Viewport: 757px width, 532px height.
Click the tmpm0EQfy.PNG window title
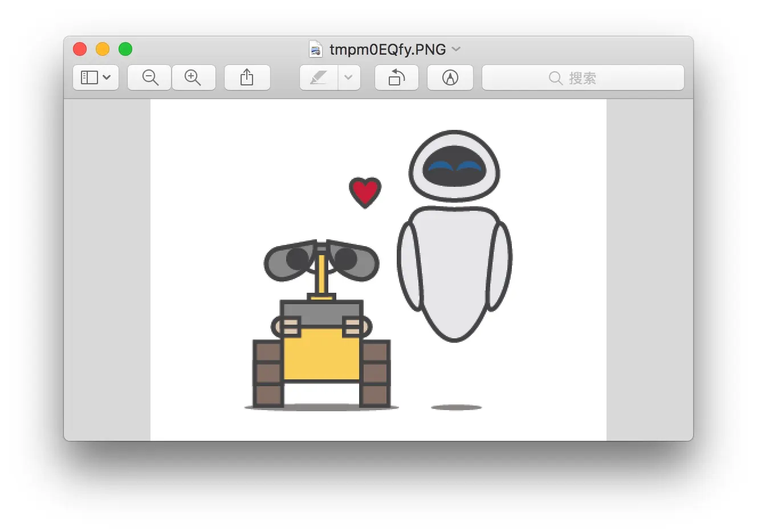coord(388,50)
